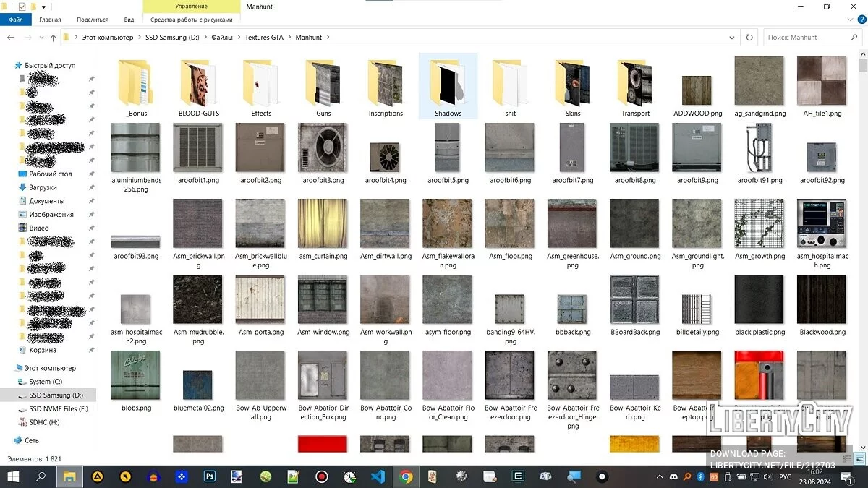The height and width of the screenshot is (488, 868).
Task: Expand the Quick Access Toolbar customize dropdown
Action: 45,7
